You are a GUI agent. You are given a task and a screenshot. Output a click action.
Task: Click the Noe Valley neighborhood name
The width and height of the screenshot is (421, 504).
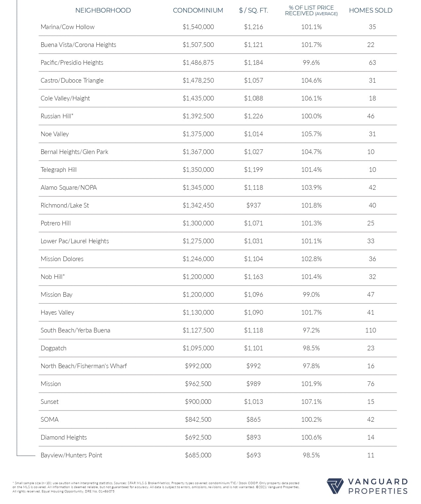pos(55,134)
